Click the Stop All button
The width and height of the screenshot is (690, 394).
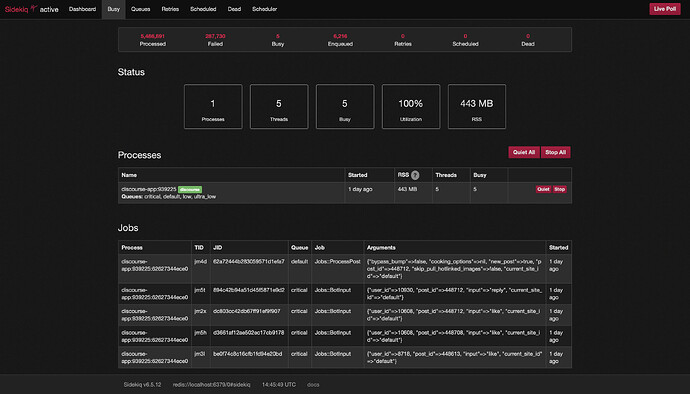click(555, 152)
